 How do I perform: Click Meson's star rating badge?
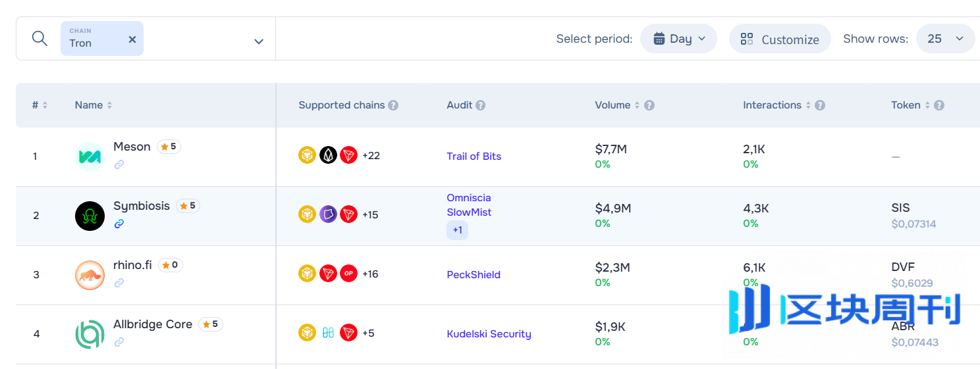(x=169, y=147)
